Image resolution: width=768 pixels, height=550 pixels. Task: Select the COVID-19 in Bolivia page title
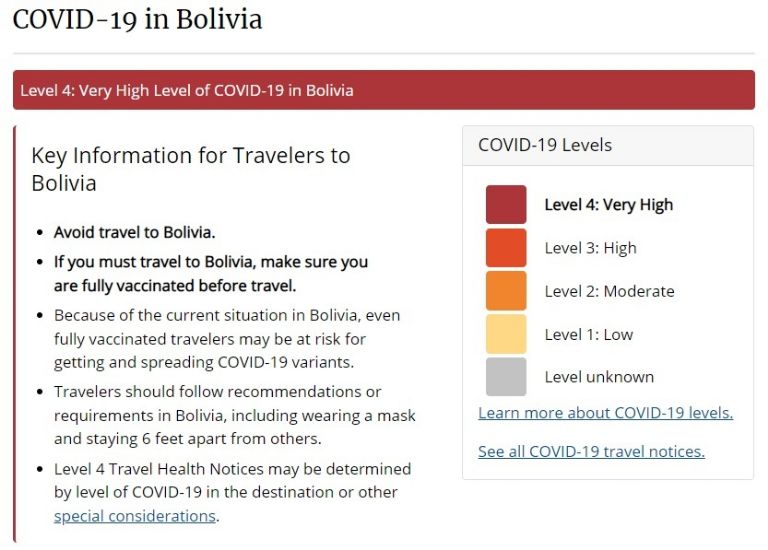(137, 20)
